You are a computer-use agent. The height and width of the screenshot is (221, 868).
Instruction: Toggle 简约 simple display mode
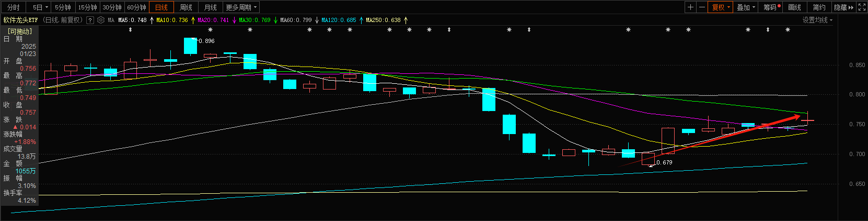coord(819,7)
